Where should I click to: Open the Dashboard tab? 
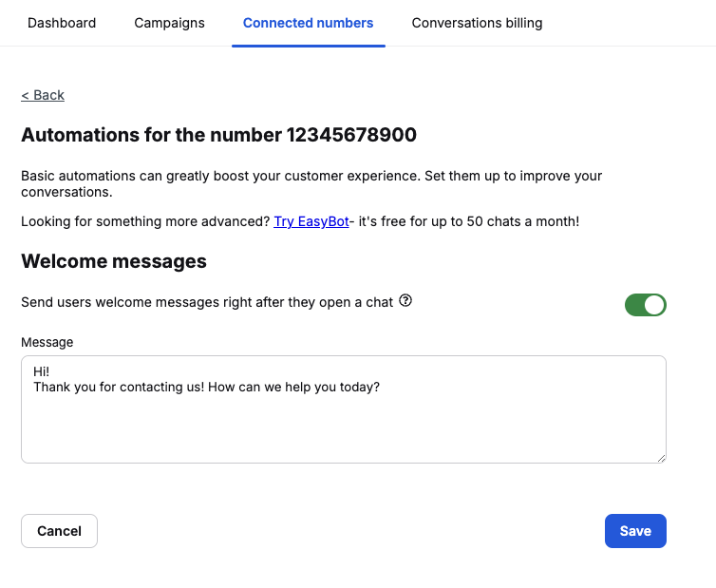[62, 23]
